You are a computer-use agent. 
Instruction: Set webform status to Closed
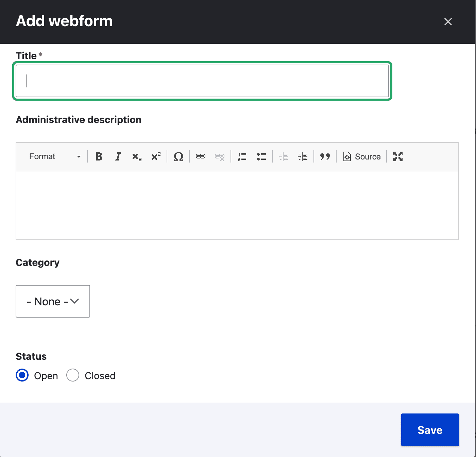pyautogui.click(x=72, y=375)
